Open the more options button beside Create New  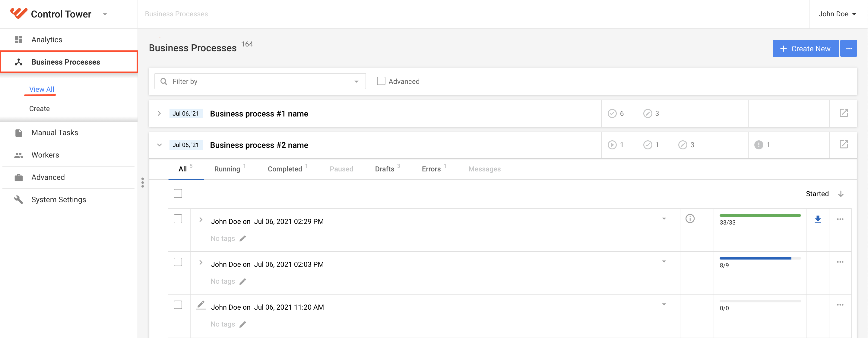(848, 49)
